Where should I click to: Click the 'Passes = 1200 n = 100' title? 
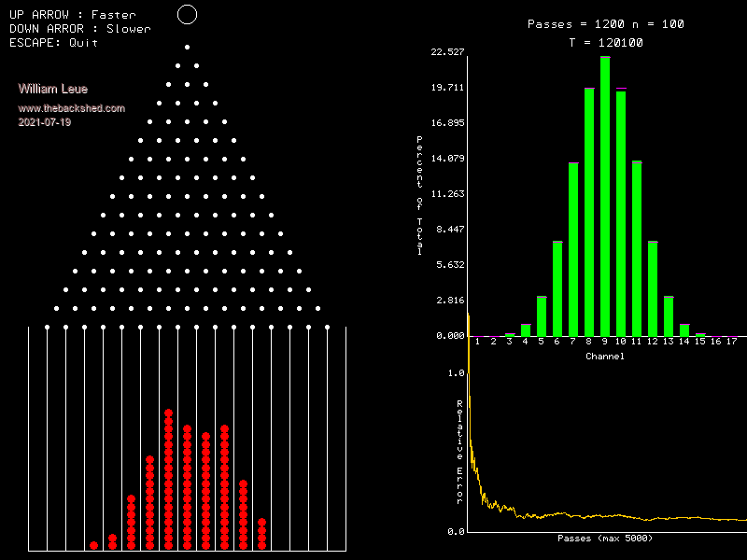click(x=605, y=24)
